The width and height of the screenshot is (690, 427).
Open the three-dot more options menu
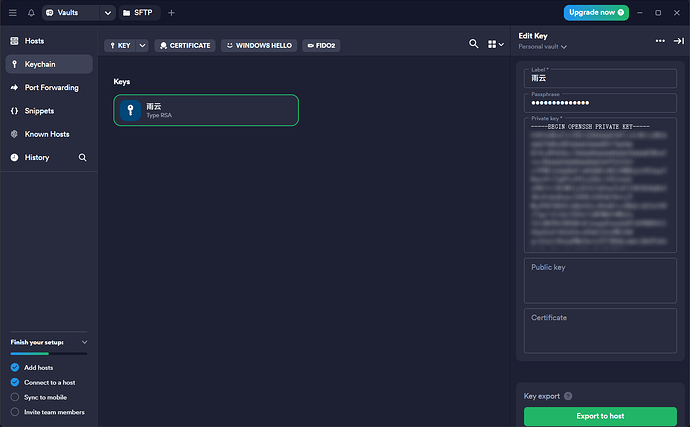pyautogui.click(x=660, y=41)
